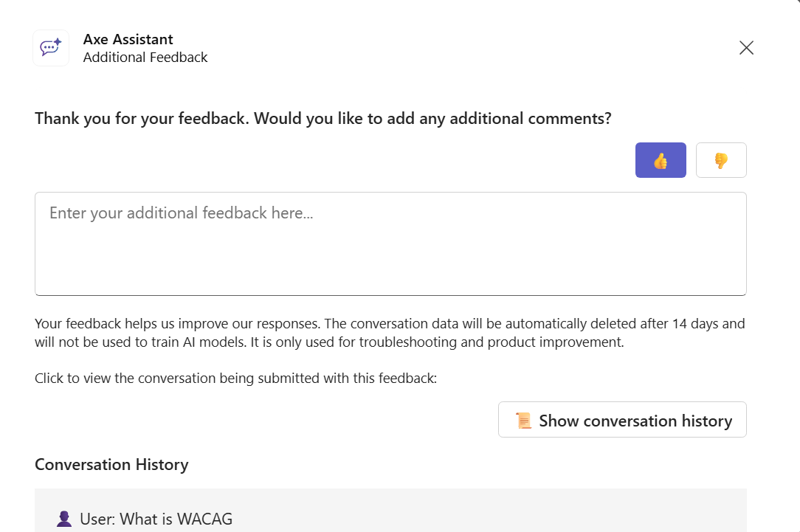
Task: Select the "User: What is WACAG" message
Action: click(x=156, y=519)
